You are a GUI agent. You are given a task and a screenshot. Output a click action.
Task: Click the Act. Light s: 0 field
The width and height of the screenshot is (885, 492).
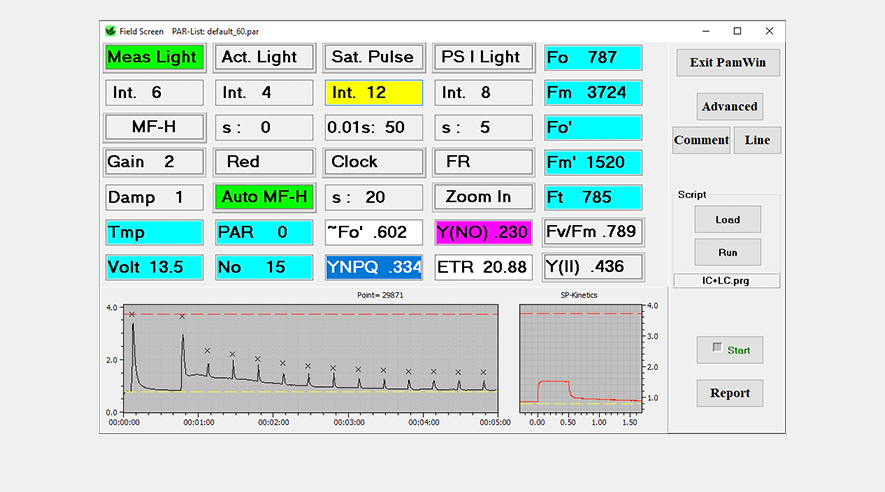point(264,128)
